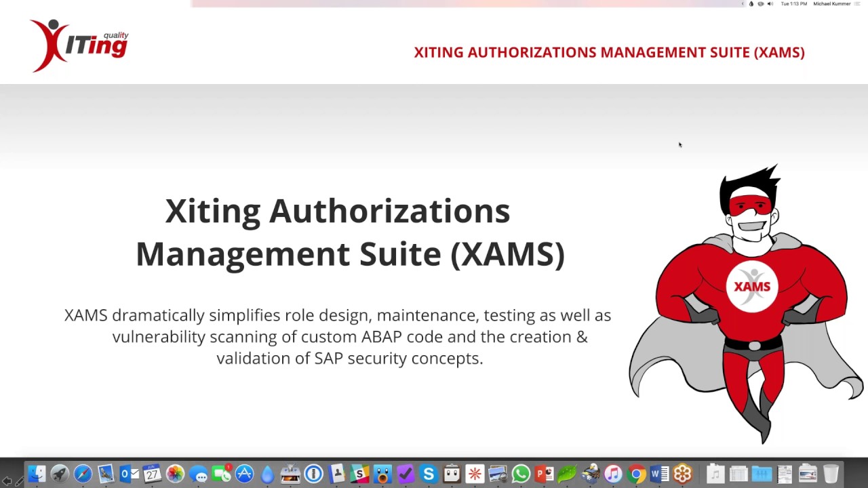Image resolution: width=868 pixels, height=488 pixels.
Task: Open Slack in the dock
Action: tap(359, 474)
